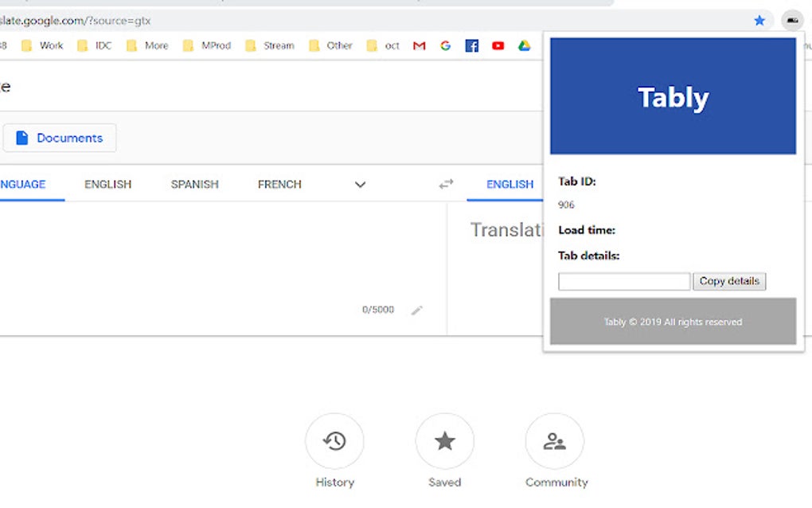Click the Copy details button
812x508 pixels.
[x=728, y=281]
